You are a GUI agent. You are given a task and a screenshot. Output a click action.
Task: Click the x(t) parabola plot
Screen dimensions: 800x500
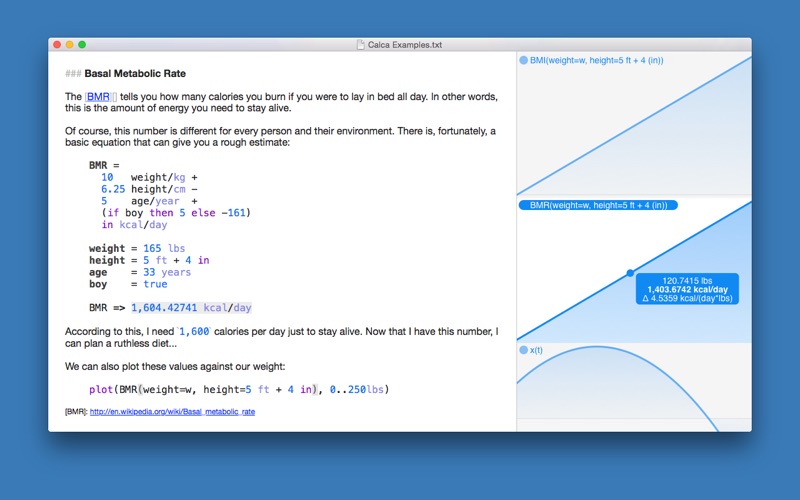634,388
